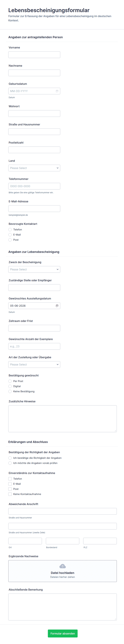Open the Gewünschtes Ausstellungsdatum calendar icon
This screenshot has width=124, height=644.
(57, 305)
